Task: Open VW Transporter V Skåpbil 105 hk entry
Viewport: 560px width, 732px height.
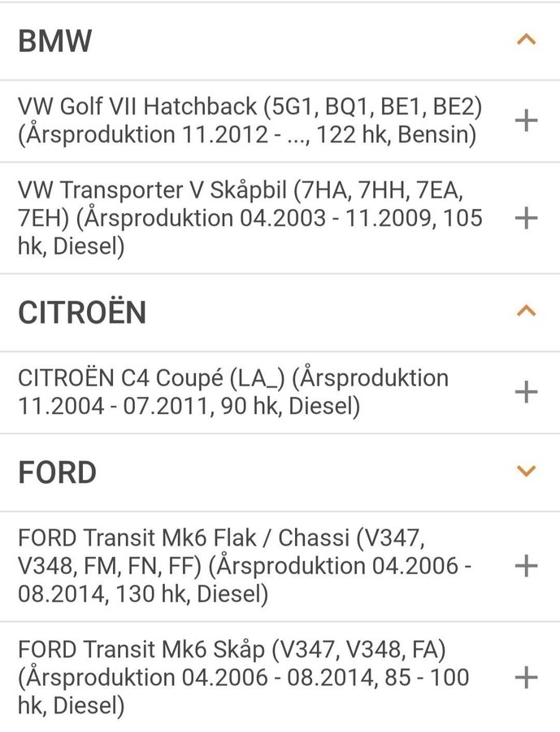Action: tap(280, 218)
